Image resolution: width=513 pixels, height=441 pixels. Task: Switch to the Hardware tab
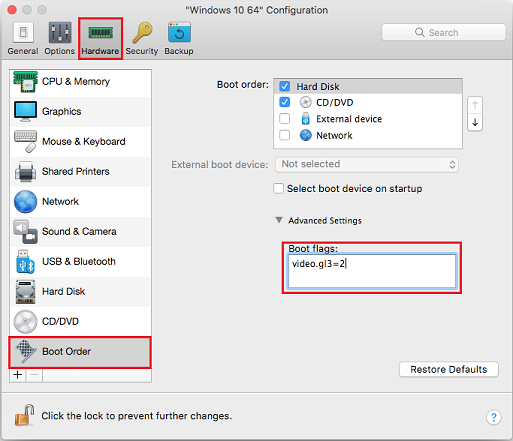pos(100,39)
